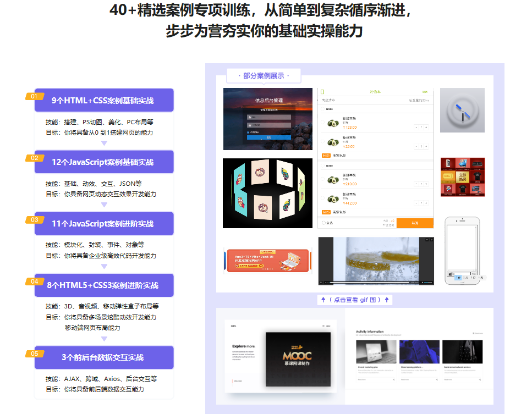Click the 全选 select-all radio in cart
Image resolution: width=532 pixels, height=414 pixels.
click(x=323, y=223)
